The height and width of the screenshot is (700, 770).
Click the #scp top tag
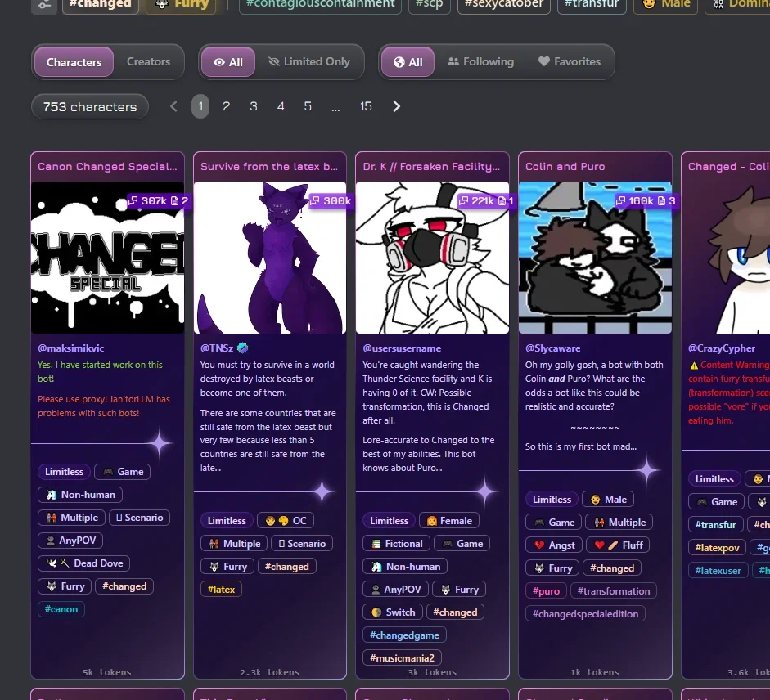click(430, 4)
